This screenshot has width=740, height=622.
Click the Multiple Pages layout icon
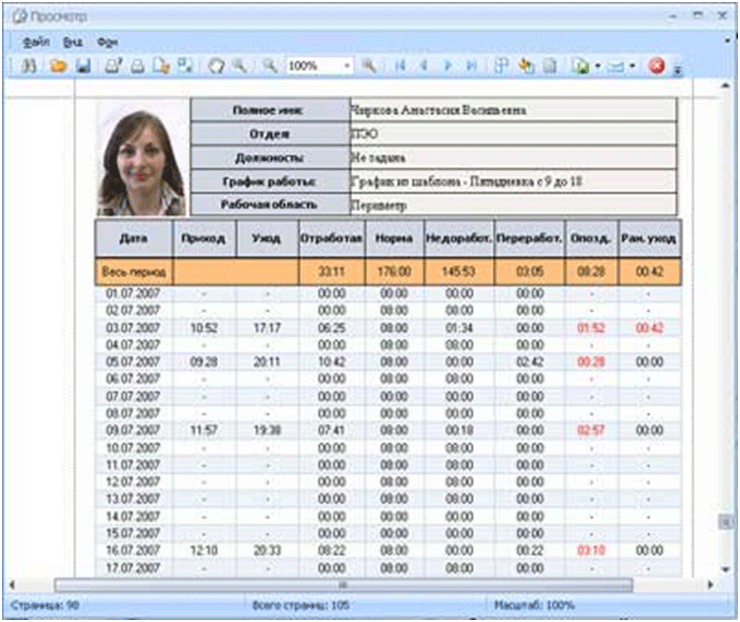pyautogui.click(x=501, y=66)
